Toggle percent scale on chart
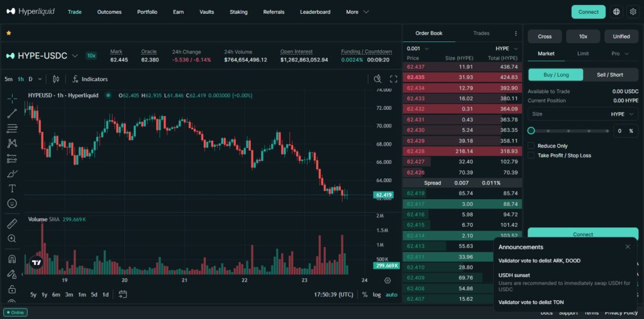 tap(365, 295)
